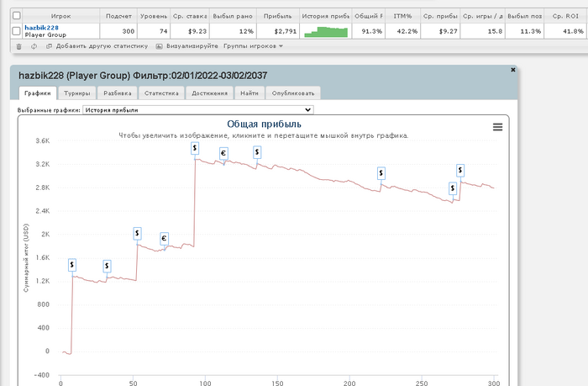Click the Визуализируйте link
Image resolution: width=588 pixels, height=386 pixels.
click(192, 46)
